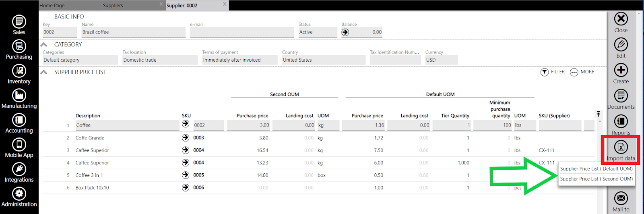Click the Name field Brazil coffee

coord(133,32)
